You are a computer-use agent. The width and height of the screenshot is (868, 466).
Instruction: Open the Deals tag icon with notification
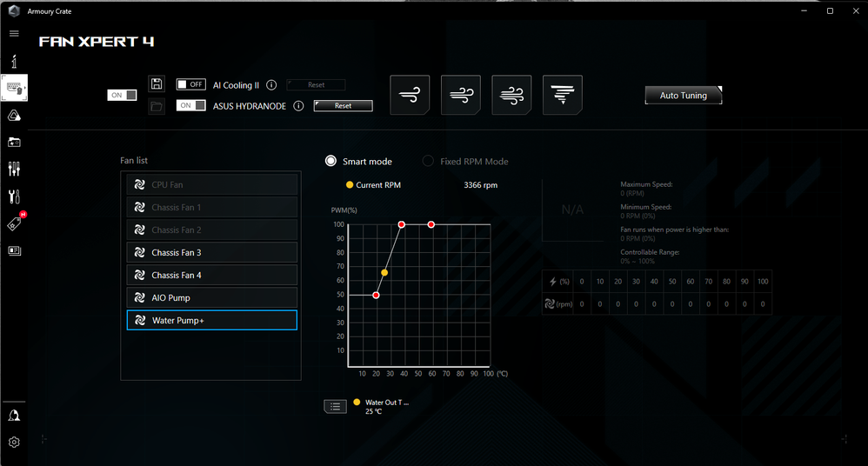coord(15,223)
